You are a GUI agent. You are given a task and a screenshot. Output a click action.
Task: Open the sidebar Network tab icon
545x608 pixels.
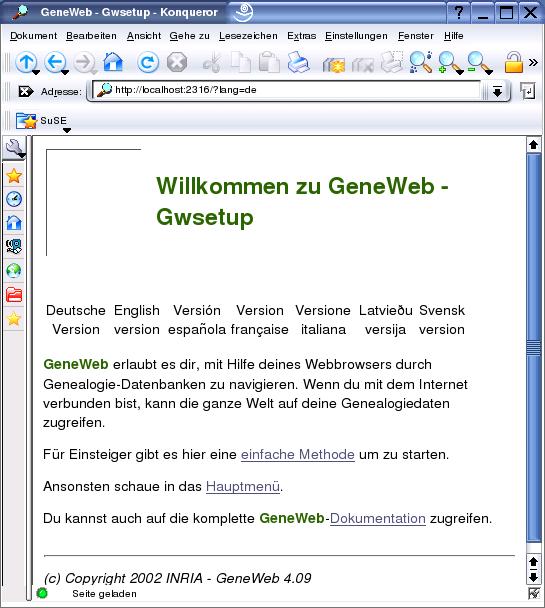(14, 247)
